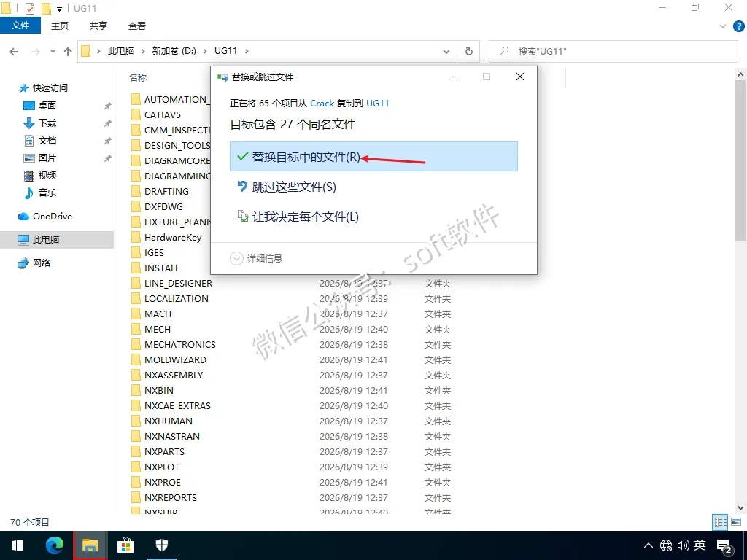Open the Windows Start menu

(18, 545)
